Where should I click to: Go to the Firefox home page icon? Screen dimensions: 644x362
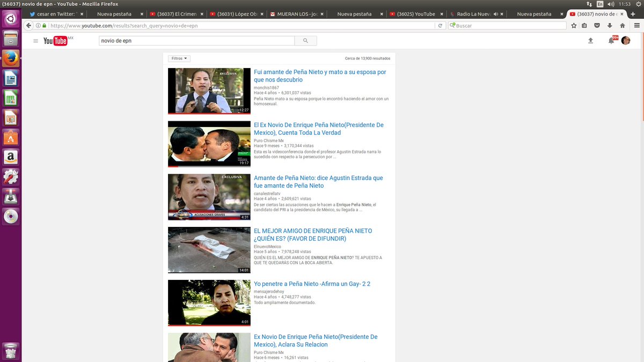point(623,25)
